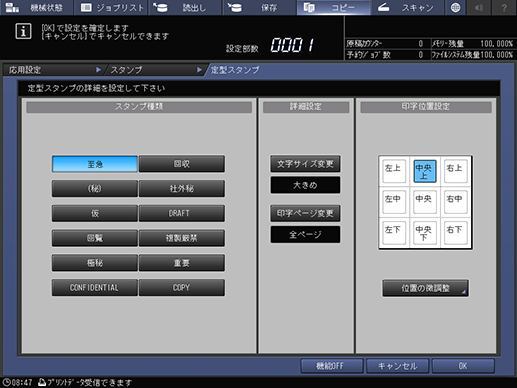517x388 pixels.
Task: Select the CONFIDENTIAL stamp type
Action: [95, 288]
